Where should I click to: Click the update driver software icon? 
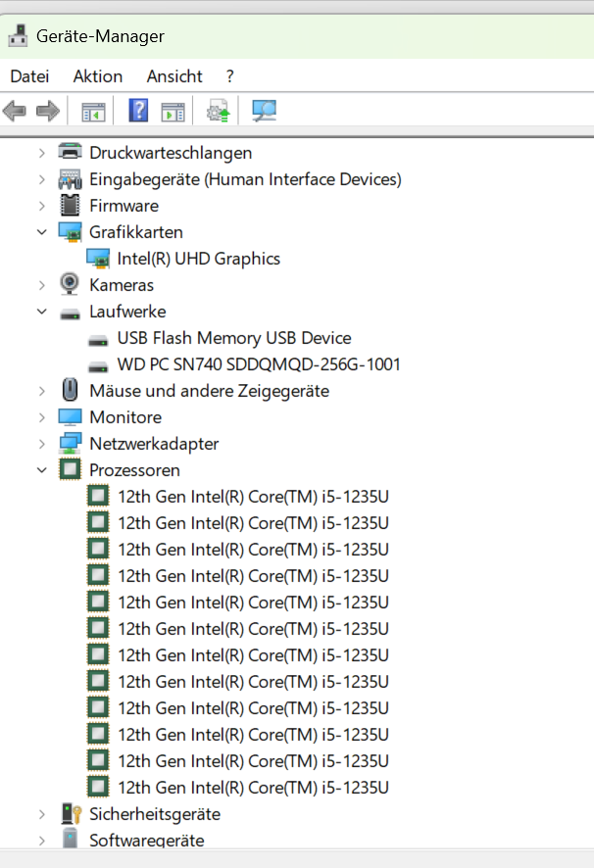click(218, 111)
